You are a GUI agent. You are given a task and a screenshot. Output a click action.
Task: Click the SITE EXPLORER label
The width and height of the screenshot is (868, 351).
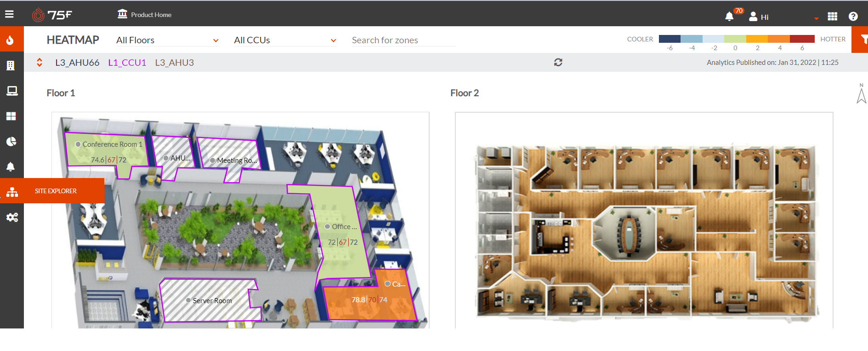tap(56, 191)
